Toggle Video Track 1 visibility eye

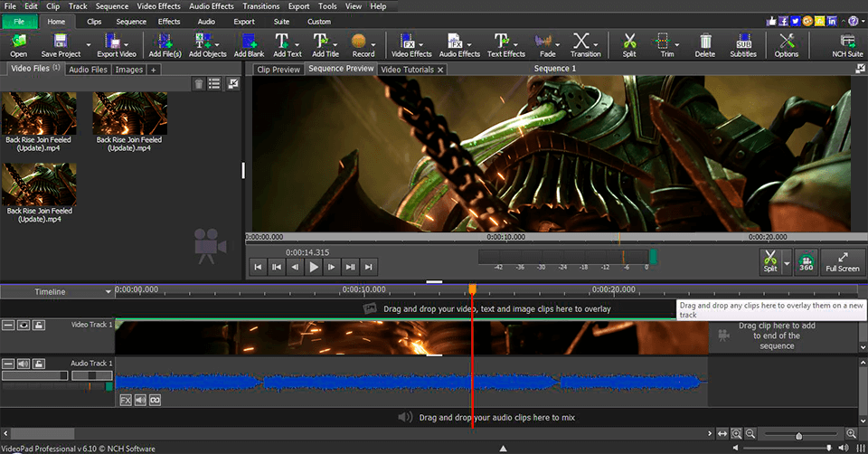pos(24,325)
